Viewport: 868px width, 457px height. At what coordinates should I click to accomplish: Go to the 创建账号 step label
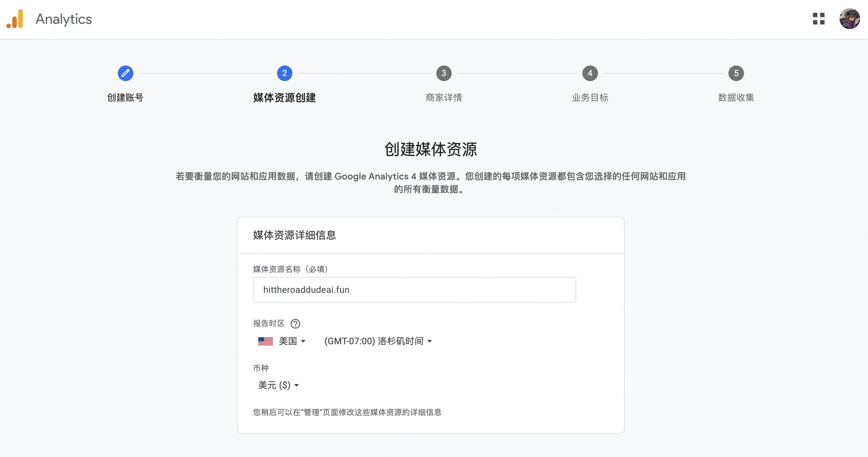pos(125,98)
